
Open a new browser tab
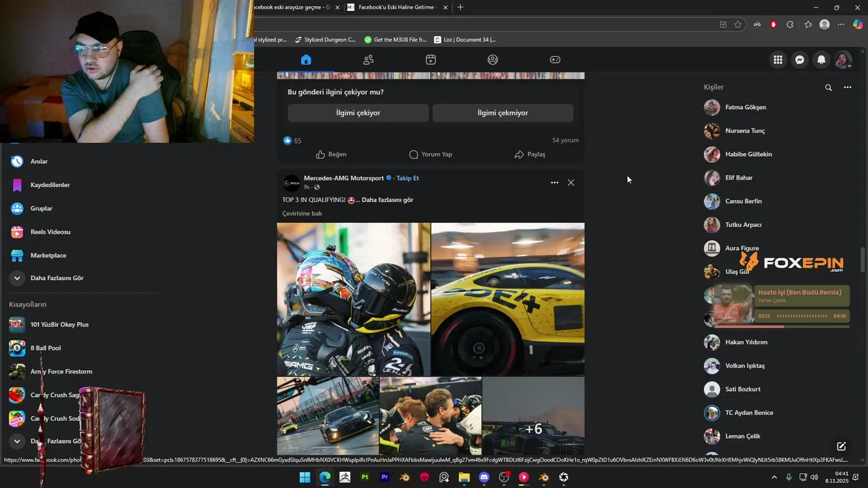pyautogui.click(x=460, y=7)
